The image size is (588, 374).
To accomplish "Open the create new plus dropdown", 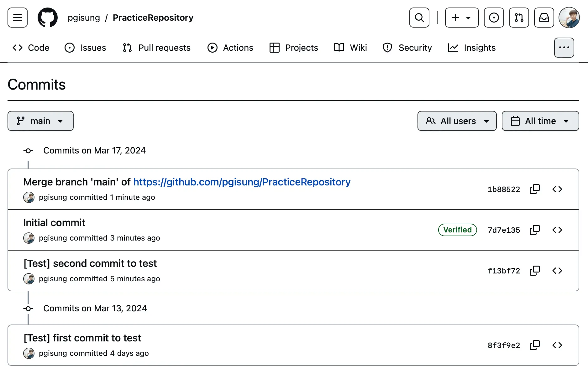I will (x=462, y=18).
